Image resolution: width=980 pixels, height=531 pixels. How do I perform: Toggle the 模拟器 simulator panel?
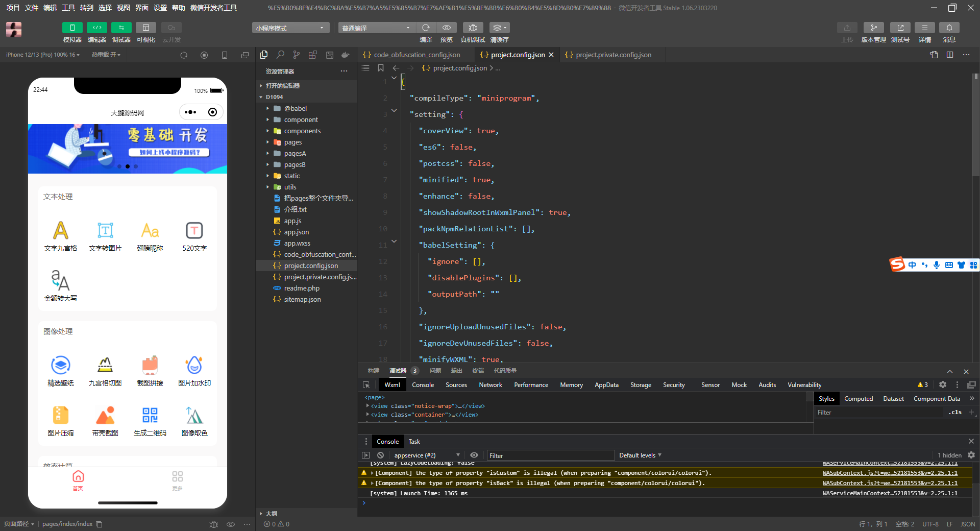pos(72,28)
